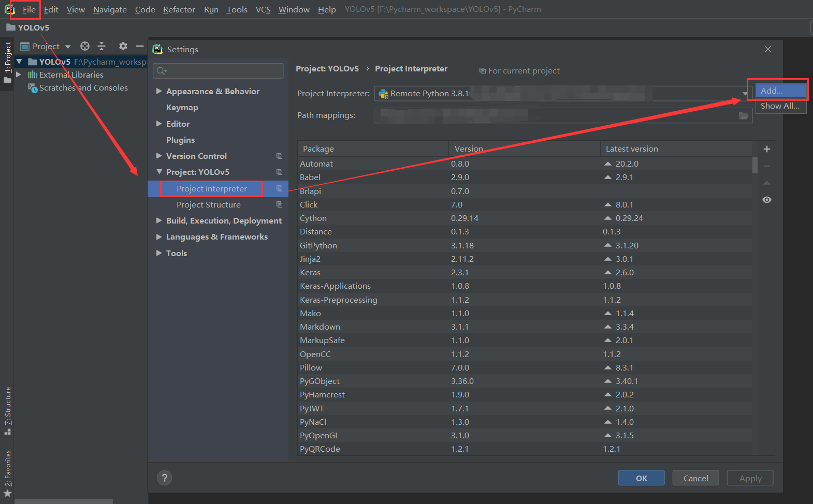Expand Build, Execution, Deployment section
This screenshot has height=504, width=813.
coord(159,220)
